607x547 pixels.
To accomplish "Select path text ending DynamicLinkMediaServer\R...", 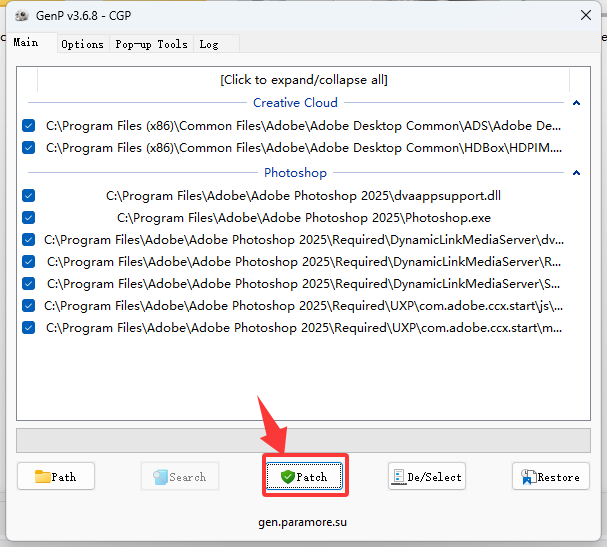I will 304,262.
